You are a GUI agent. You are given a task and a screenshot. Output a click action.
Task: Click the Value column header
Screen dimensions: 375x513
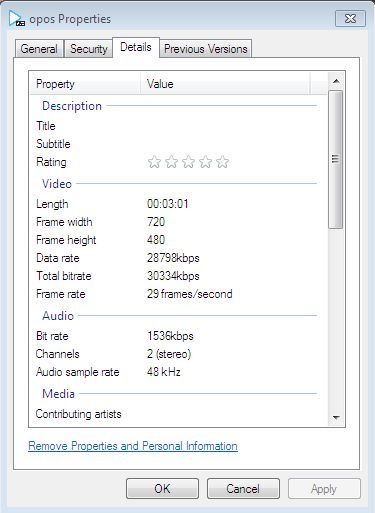[x=226, y=84]
